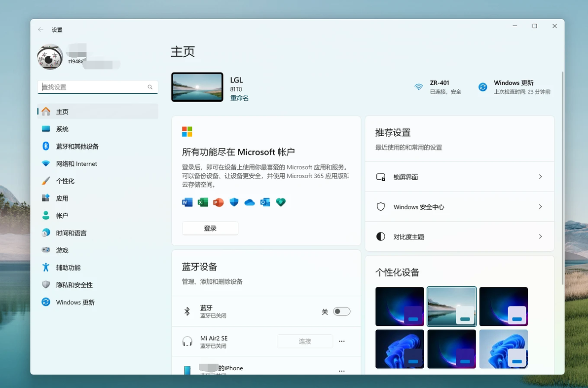The width and height of the screenshot is (588, 388).
Task: Click the 推荐设置 heading
Action: [x=393, y=132]
